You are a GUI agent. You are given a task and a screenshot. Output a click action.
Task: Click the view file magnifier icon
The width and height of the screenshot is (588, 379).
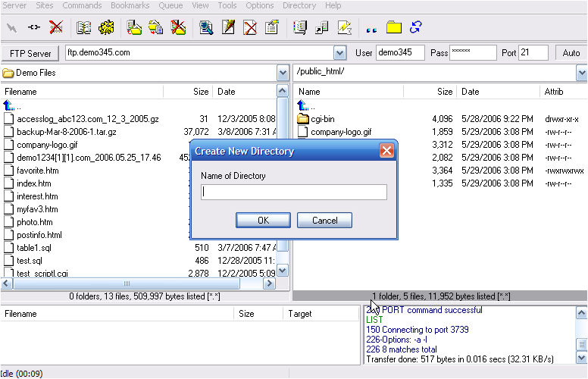206,28
